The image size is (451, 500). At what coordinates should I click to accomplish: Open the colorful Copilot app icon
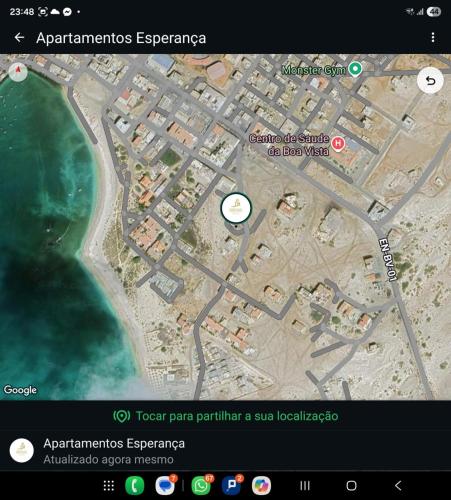pos(261,486)
